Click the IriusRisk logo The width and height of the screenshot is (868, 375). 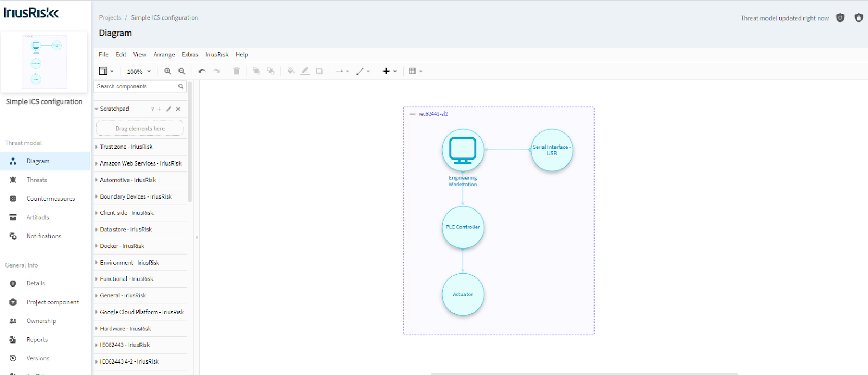[31, 12]
